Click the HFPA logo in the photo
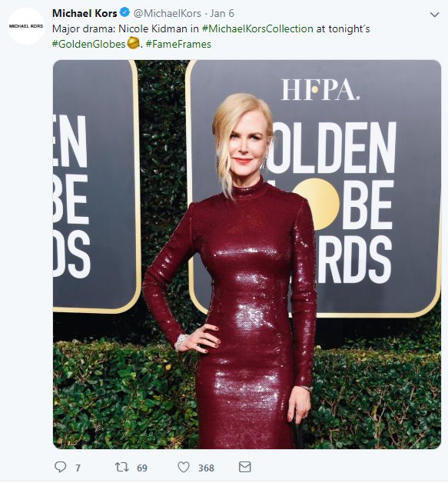Image resolution: width=448 pixels, height=483 pixels. coord(320,89)
